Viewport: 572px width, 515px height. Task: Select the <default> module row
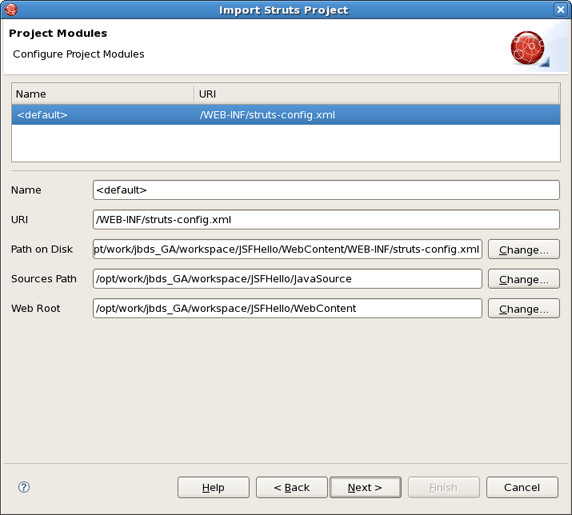pos(286,115)
